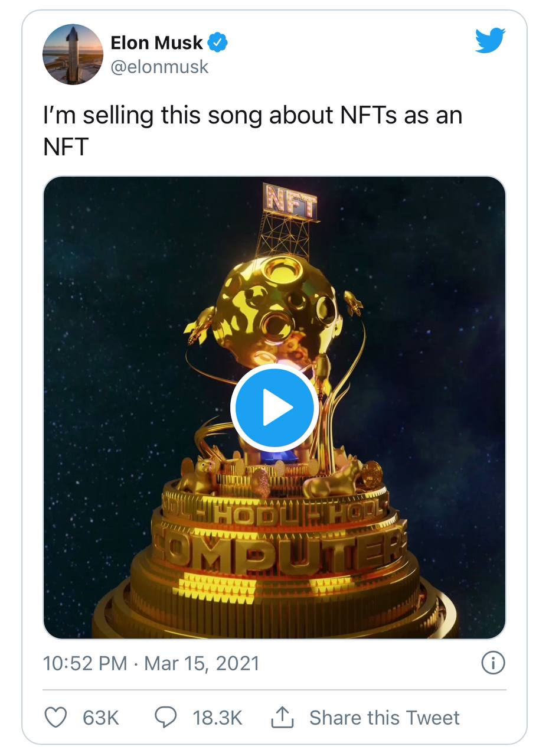Open the tweet info circle icon

493,663
